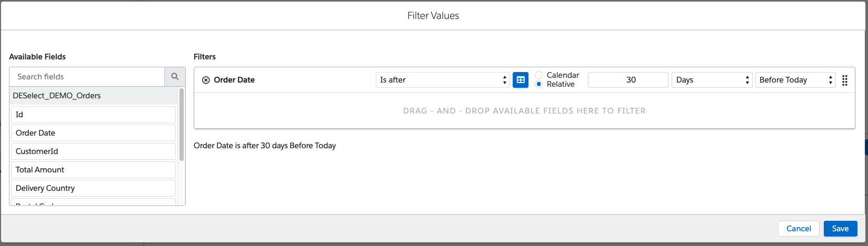This screenshot has height=246, width=868.
Task: Choose the CustomerId field
Action: [x=93, y=151]
